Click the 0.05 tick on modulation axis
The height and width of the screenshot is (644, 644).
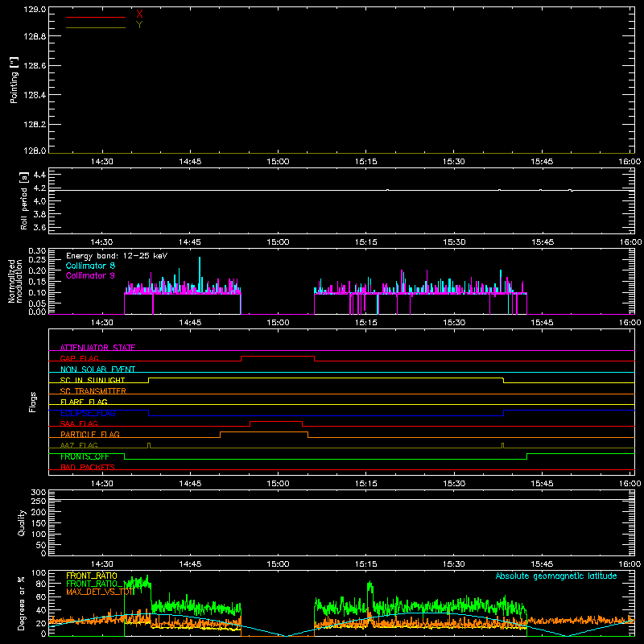point(37,303)
